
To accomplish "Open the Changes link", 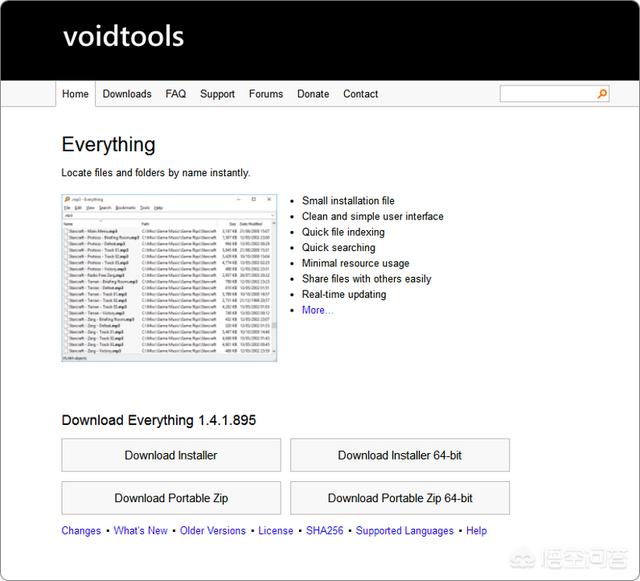I will tap(81, 531).
